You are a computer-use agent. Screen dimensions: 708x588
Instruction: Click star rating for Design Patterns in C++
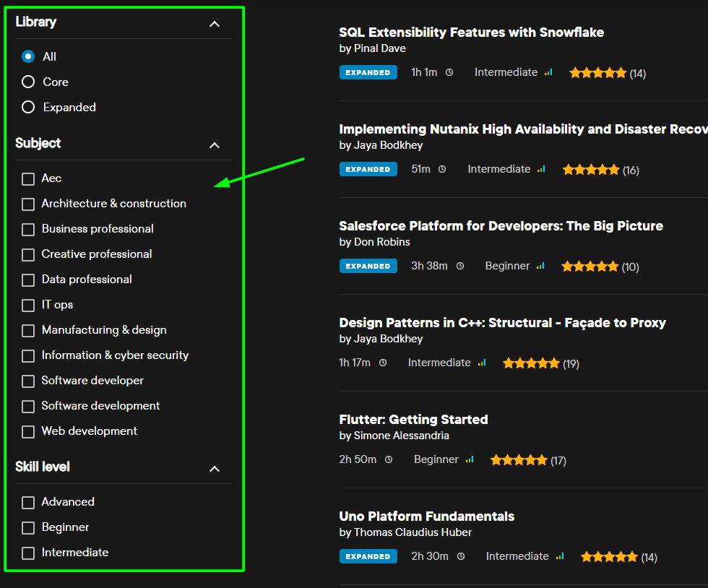[531, 363]
